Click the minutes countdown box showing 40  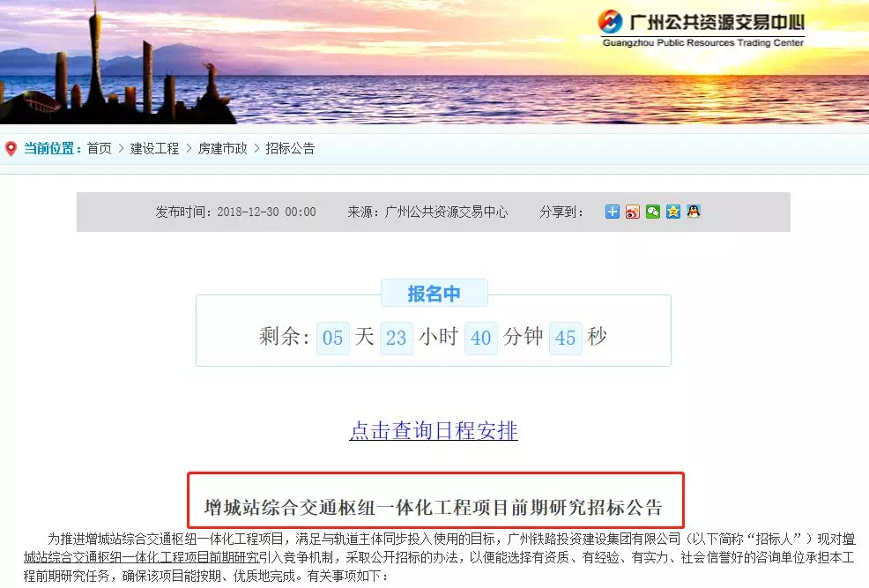point(480,338)
